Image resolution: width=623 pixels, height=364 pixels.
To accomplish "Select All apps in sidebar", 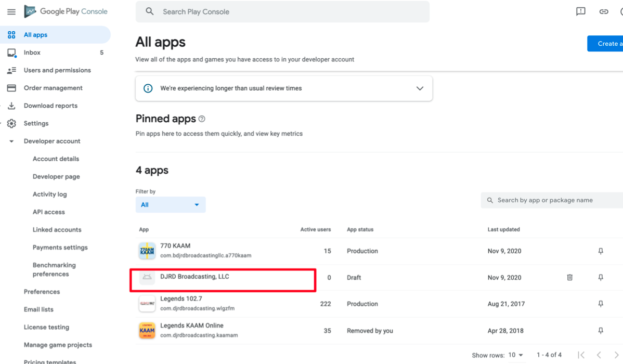I will point(55,35).
